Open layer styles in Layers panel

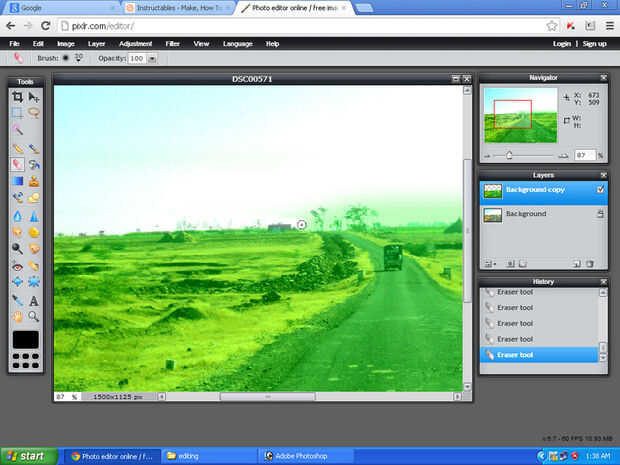pos(522,264)
